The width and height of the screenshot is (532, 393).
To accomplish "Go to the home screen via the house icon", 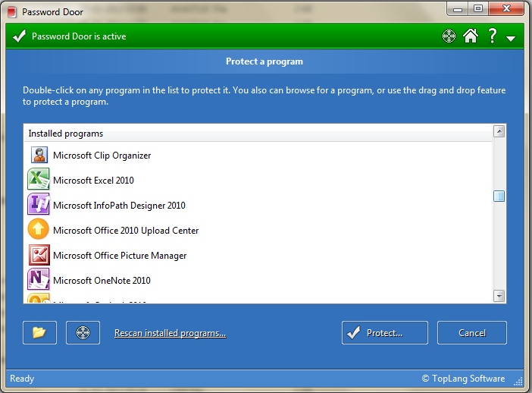I will point(471,36).
